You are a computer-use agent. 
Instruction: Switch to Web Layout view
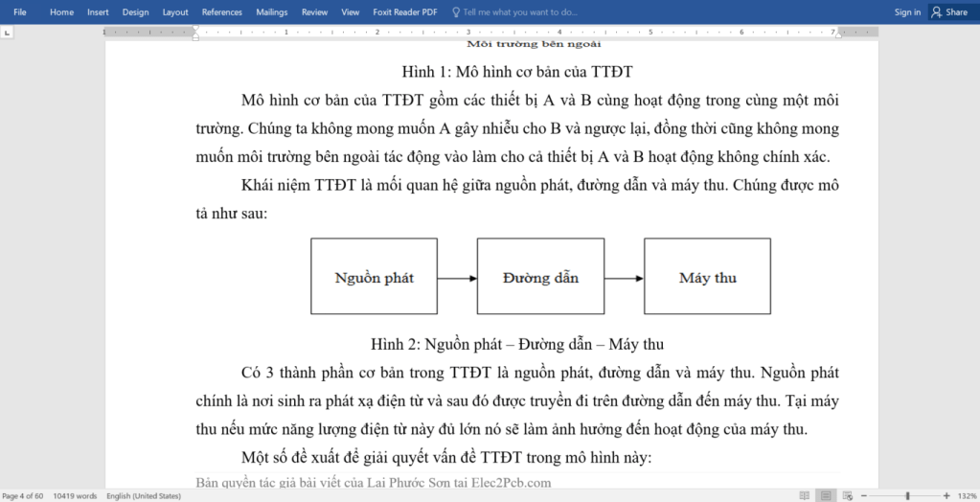pos(849,495)
